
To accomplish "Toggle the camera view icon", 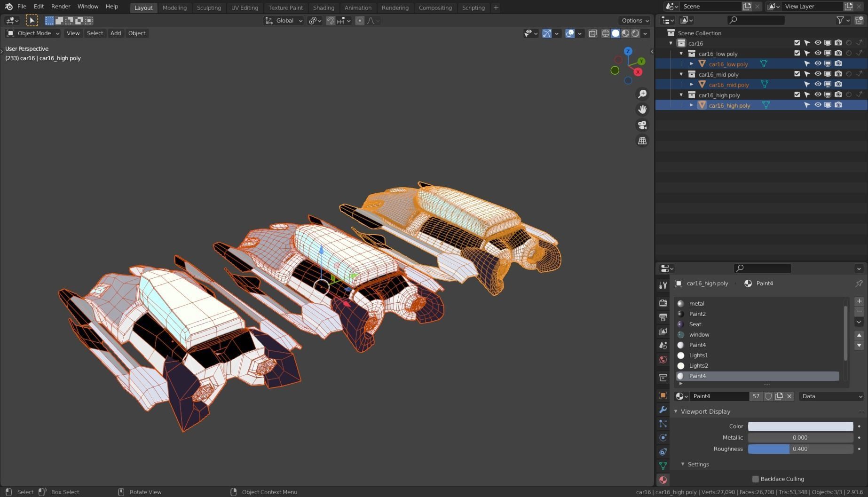I will [x=642, y=125].
